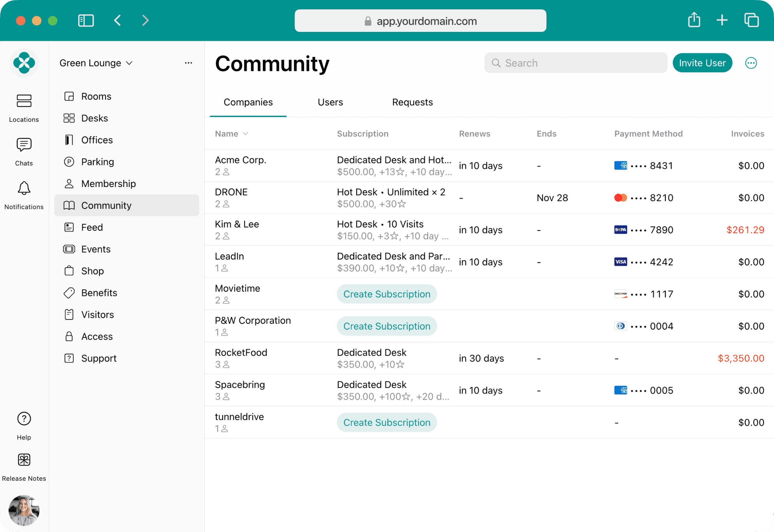This screenshot has height=532, width=774.
Task: Open the Help icon
Action: [24, 418]
